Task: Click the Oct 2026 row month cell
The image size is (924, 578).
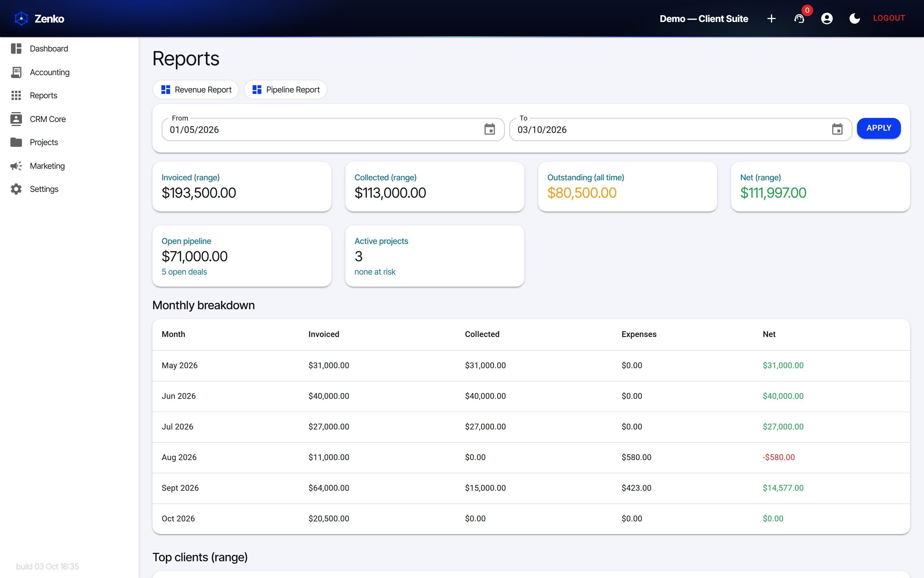Action: (178, 518)
